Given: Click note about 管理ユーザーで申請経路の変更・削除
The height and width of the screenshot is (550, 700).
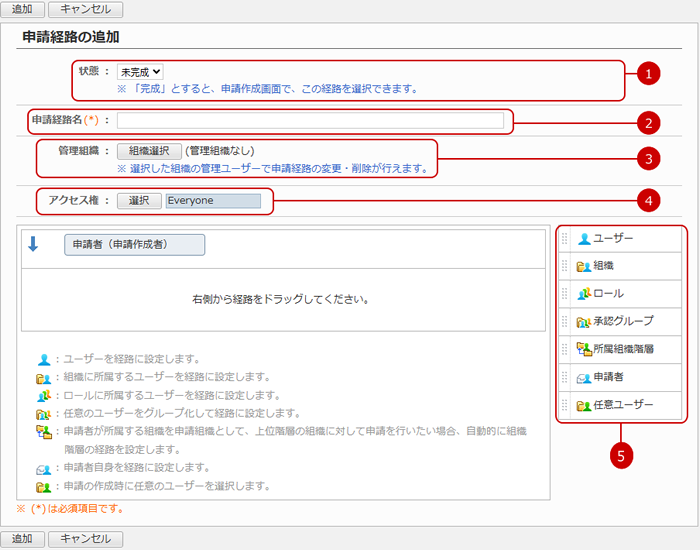Looking at the screenshot, I should tap(273, 169).
